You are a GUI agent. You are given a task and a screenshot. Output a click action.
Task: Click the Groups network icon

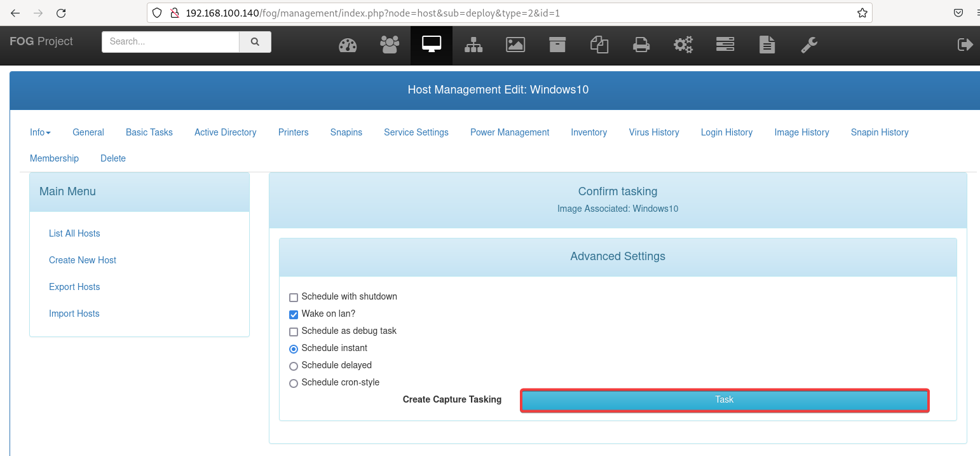click(x=473, y=45)
